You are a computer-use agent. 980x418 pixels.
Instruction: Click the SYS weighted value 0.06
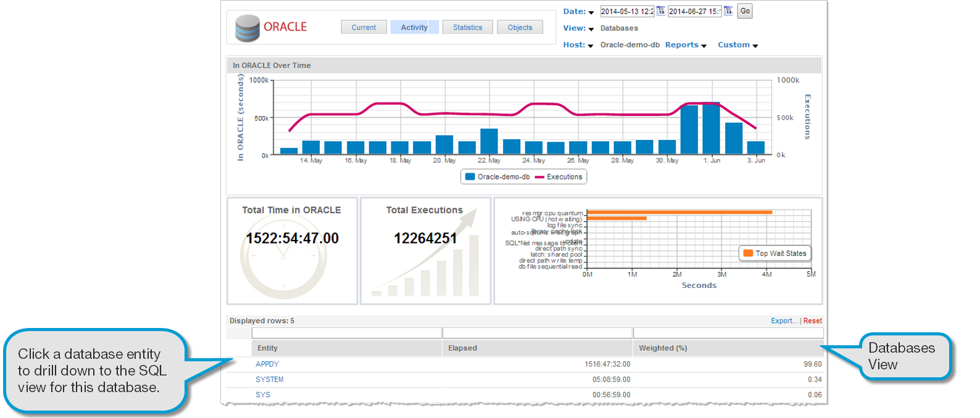[x=815, y=395]
